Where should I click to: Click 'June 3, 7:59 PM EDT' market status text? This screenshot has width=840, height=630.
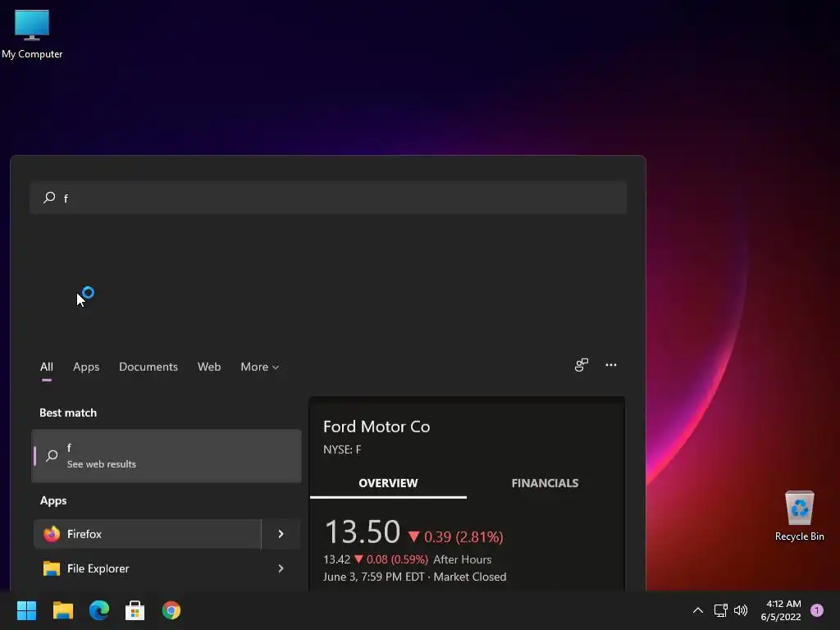(414, 577)
